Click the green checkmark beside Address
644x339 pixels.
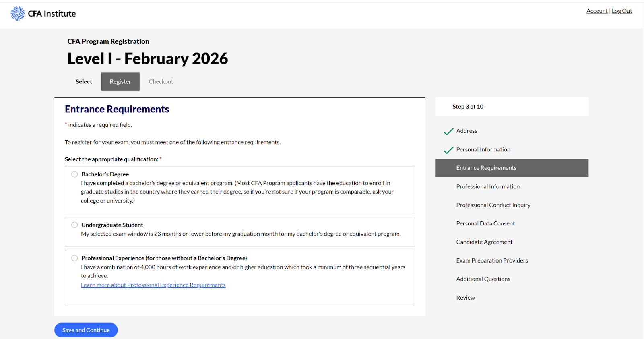[x=448, y=131]
